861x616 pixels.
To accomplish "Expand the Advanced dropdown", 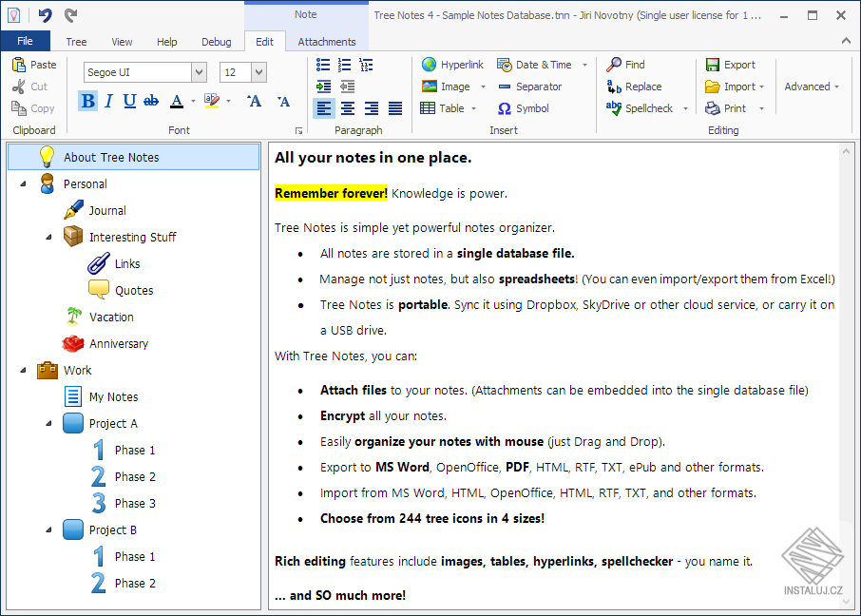I will click(812, 87).
